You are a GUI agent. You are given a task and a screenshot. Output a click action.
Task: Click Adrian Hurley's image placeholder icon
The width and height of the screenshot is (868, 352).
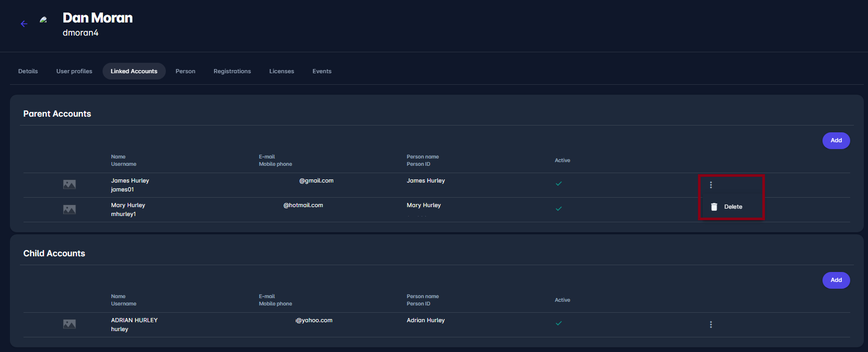click(x=70, y=324)
